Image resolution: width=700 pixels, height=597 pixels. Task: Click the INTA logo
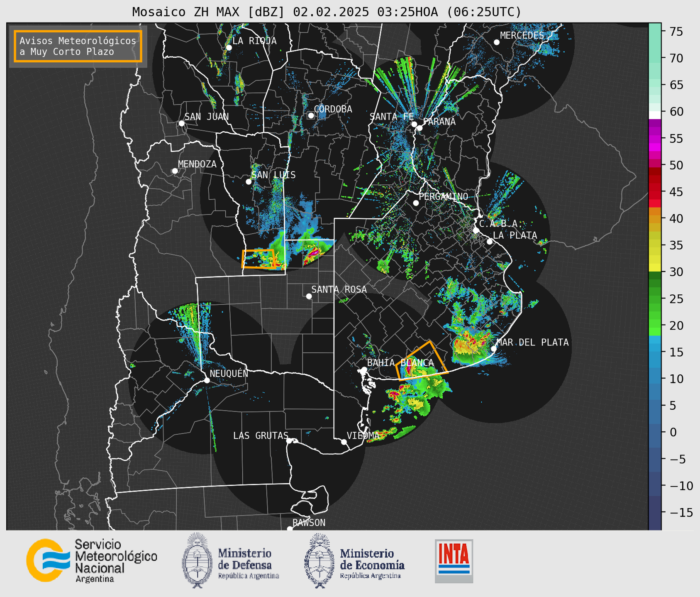(x=454, y=561)
